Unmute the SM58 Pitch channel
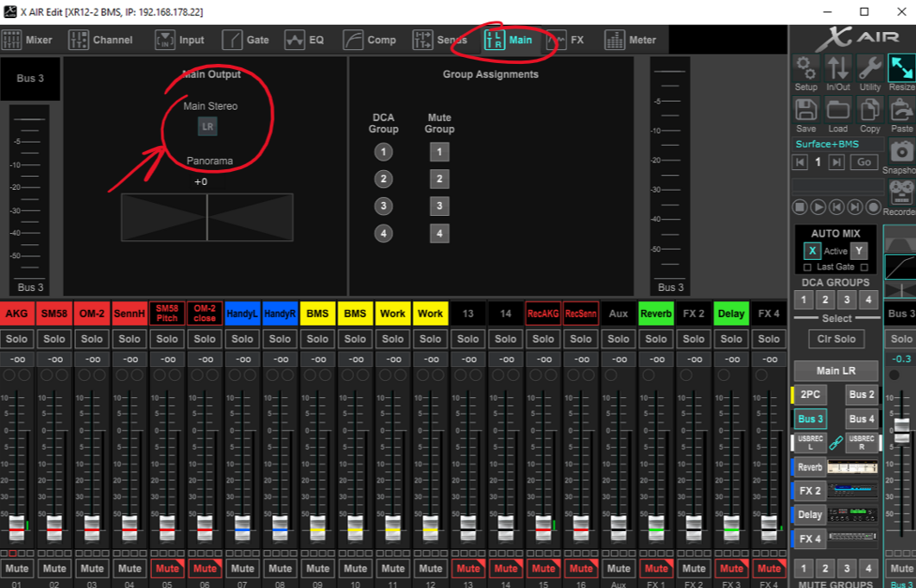This screenshot has height=588, width=916. [167, 568]
